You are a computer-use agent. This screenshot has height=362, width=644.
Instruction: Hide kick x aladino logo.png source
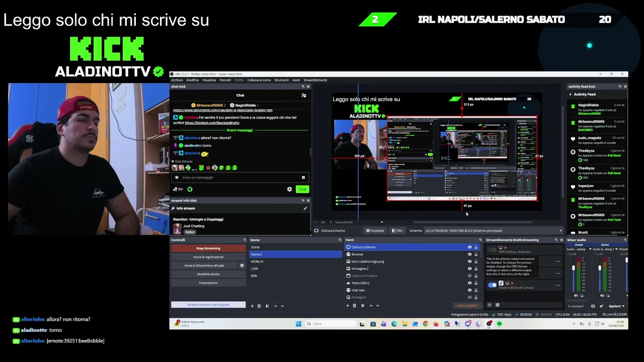pyautogui.click(x=469, y=261)
